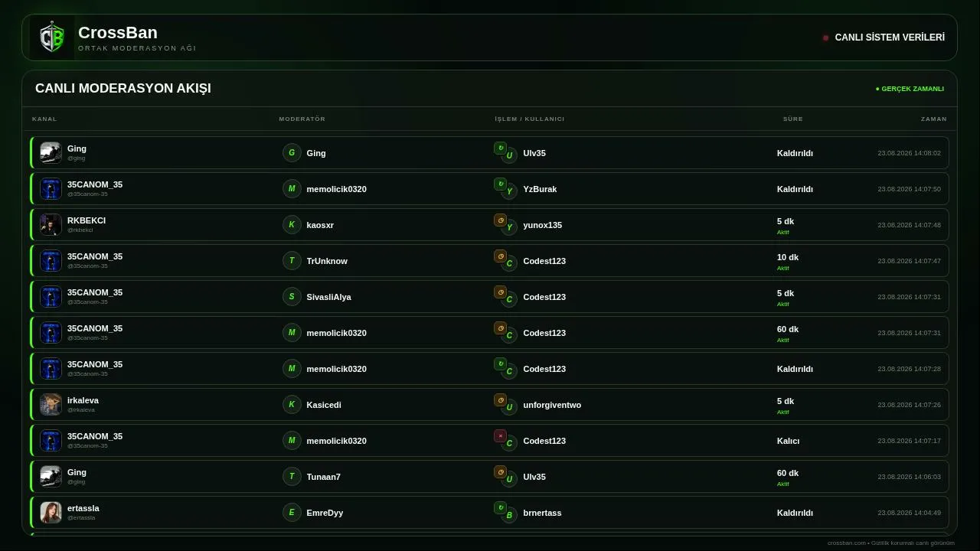Image resolution: width=980 pixels, height=551 pixels.
Task: Click the S moderator badge beside SivasliAlya
Action: (x=292, y=296)
